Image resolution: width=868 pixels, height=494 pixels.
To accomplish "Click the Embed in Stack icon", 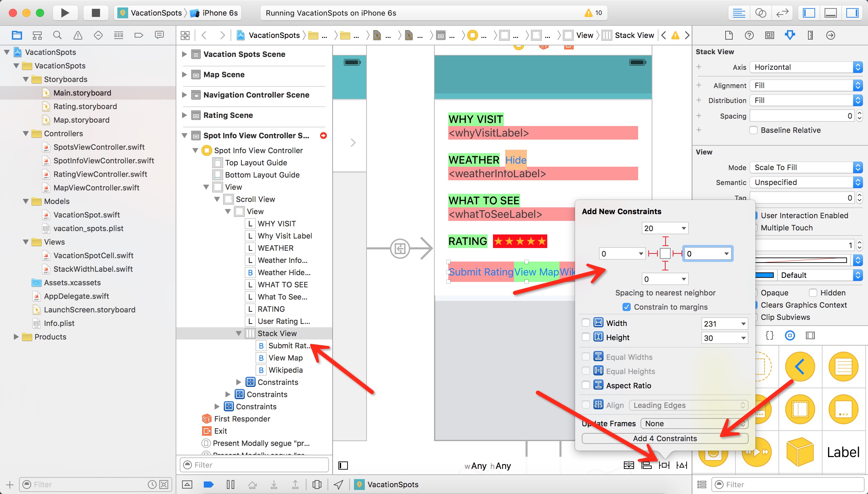I will 629,465.
